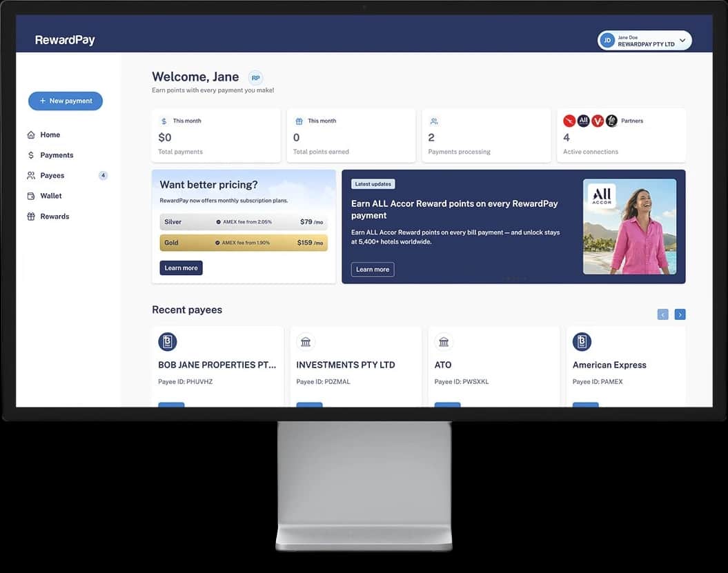Open the BOB JANE PROPERTIES PT... payee
The image size is (728, 573).
217,365
